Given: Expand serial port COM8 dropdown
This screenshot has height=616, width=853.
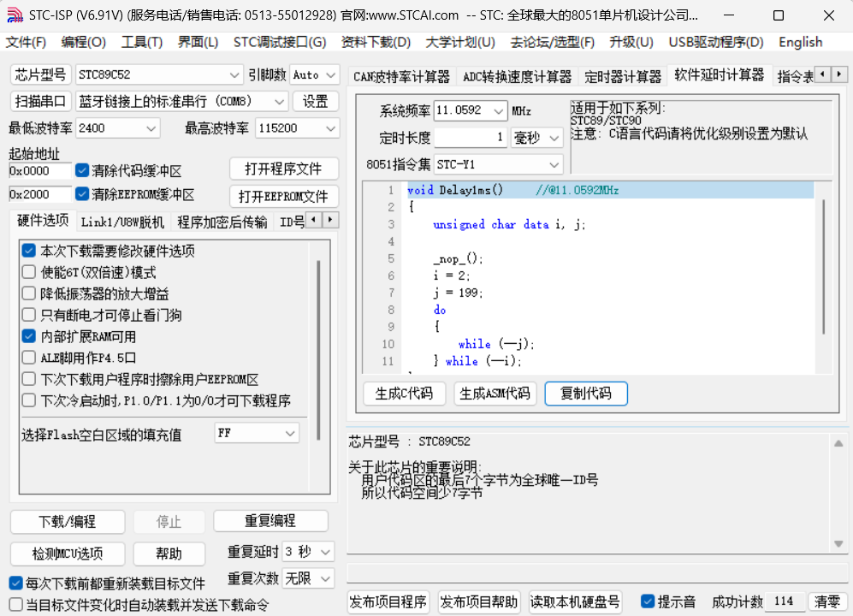Looking at the screenshot, I should coord(181,101).
